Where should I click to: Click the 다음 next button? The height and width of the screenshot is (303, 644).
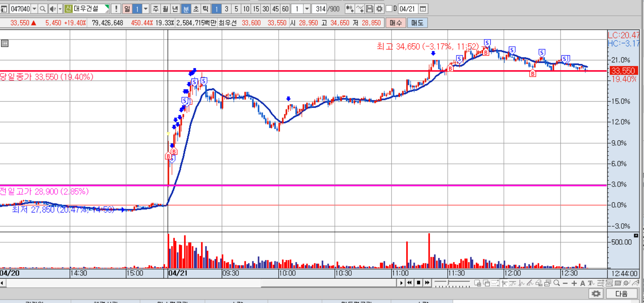tap(621, 294)
